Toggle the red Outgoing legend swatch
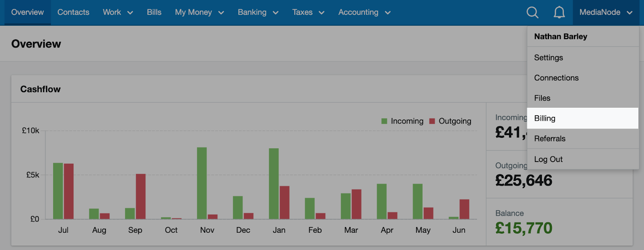Image resolution: width=644 pixels, height=250 pixels. tap(432, 121)
